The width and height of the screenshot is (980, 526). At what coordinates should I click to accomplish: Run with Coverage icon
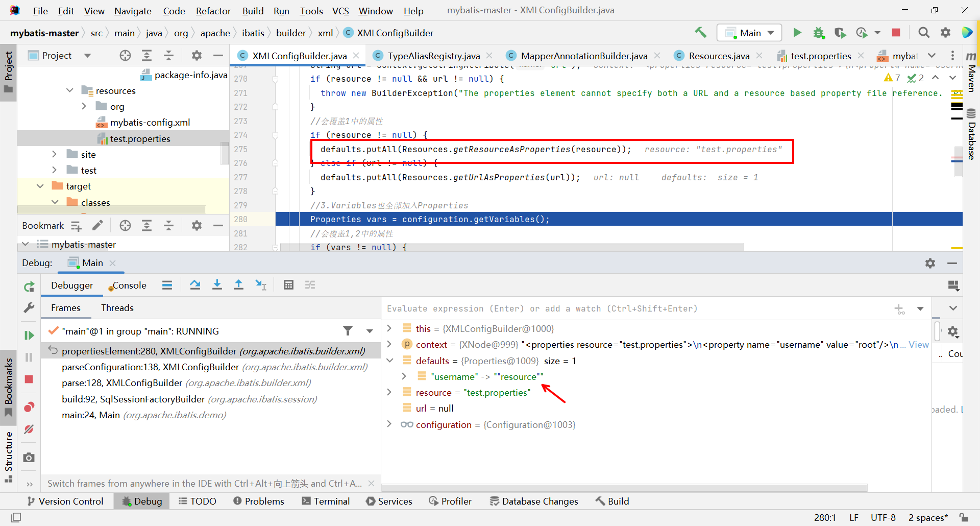(840, 33)
